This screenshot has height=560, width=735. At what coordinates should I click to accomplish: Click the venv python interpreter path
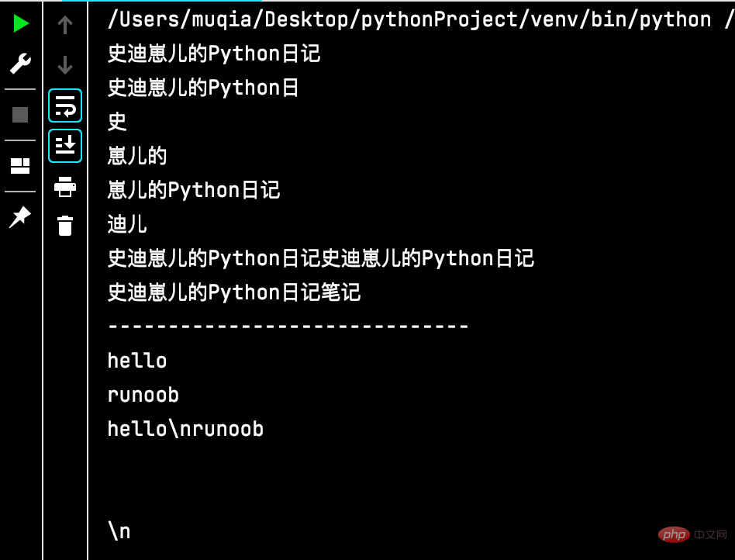click(409, 19)
